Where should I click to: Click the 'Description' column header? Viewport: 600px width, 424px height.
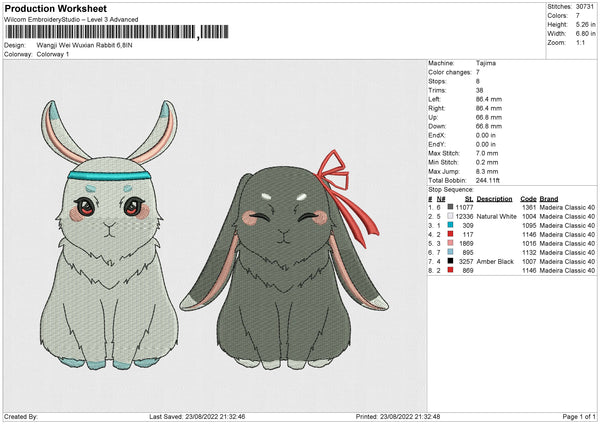[494, 199]
